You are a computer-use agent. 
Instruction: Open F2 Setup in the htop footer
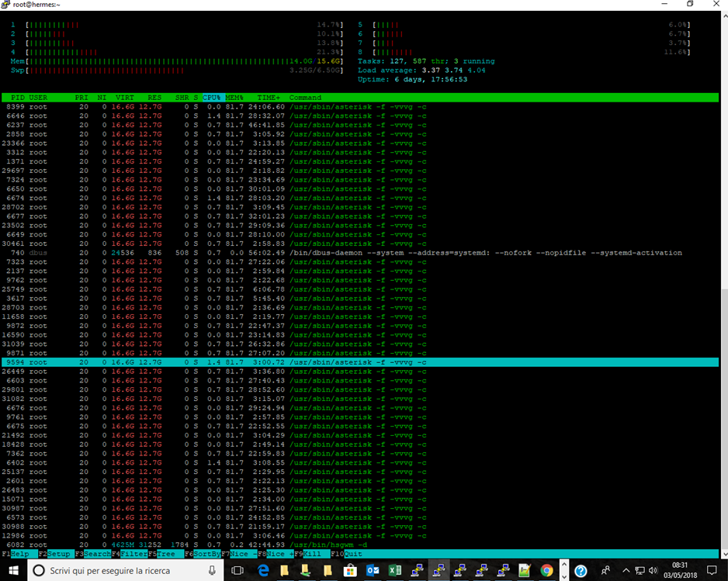(x=54, y=554)
